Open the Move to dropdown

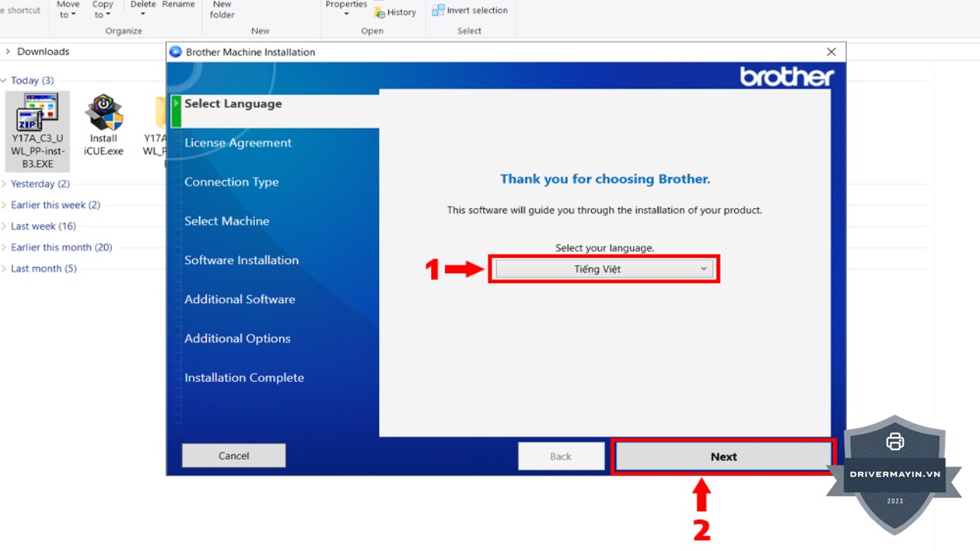click(68, 9)
